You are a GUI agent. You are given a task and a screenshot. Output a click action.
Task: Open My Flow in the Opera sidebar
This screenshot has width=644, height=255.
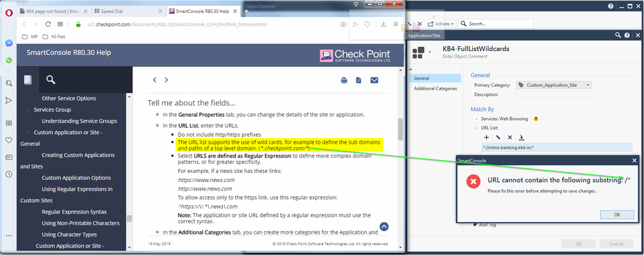point(8,100)
